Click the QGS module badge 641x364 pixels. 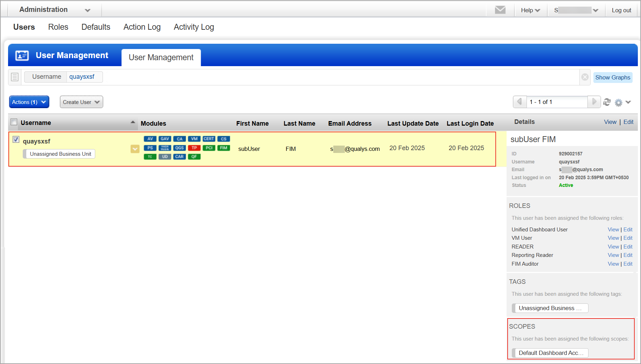point(179,148)
